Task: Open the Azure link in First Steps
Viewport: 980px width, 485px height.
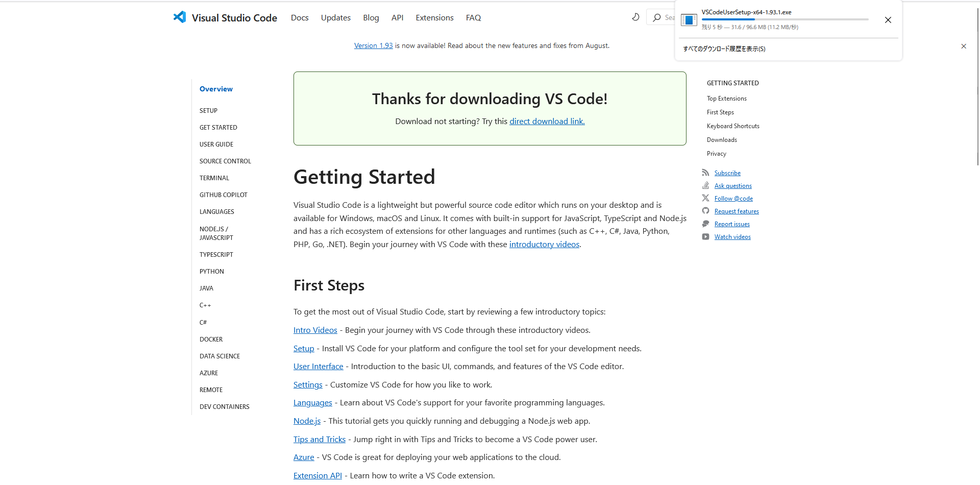Action: tap(304, 457)
